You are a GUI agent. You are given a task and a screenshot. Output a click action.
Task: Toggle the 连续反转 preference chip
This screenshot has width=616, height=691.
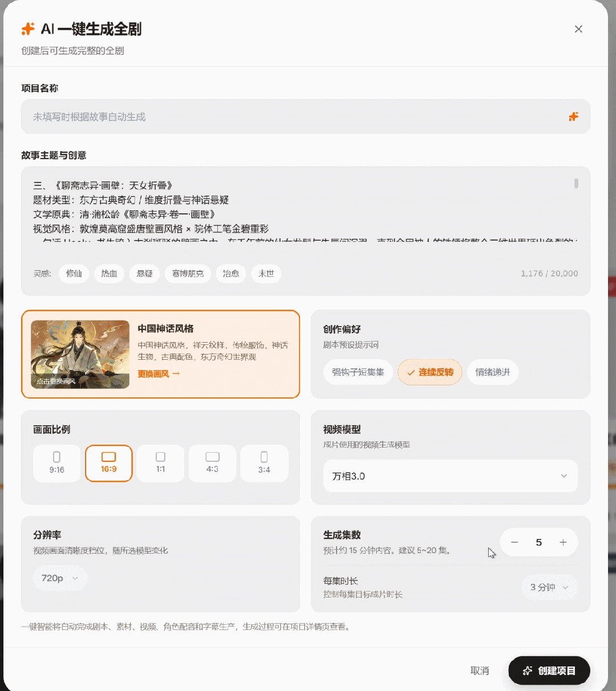[x=430, y=372]
